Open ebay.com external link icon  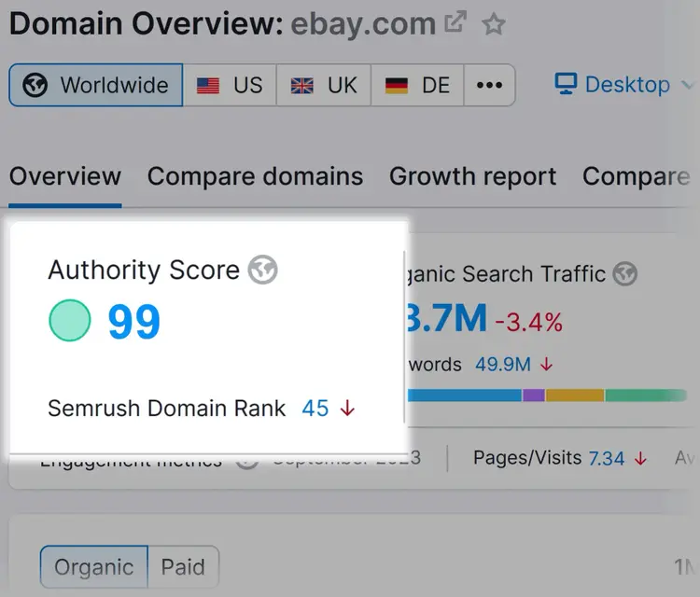[x=455, y=21]
